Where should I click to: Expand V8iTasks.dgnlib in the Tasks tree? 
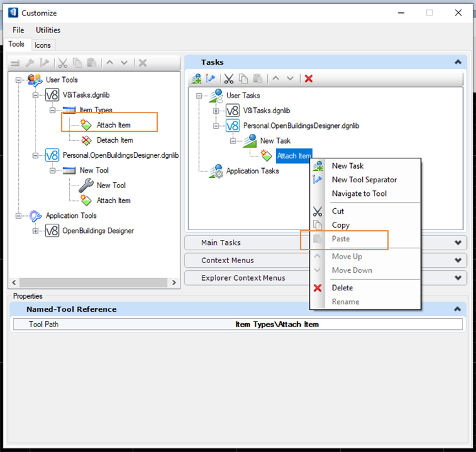point(216,111)
